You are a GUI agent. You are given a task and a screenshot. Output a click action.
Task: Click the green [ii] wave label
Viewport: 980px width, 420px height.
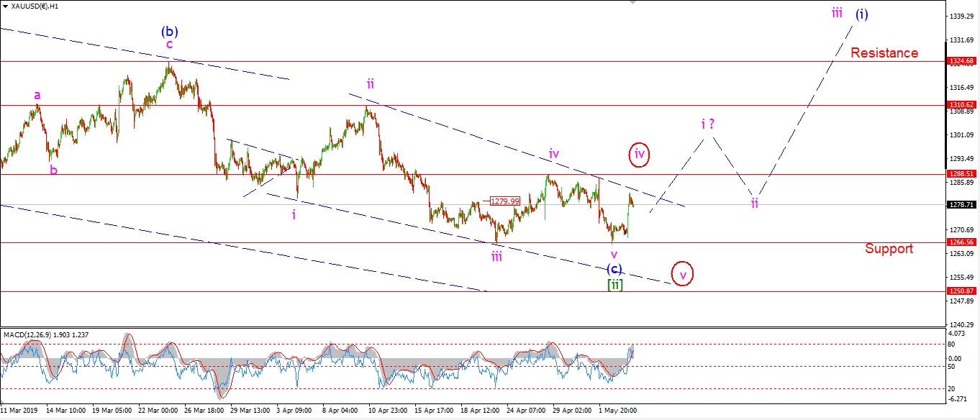pyautogui.click(x=614, y=284)
